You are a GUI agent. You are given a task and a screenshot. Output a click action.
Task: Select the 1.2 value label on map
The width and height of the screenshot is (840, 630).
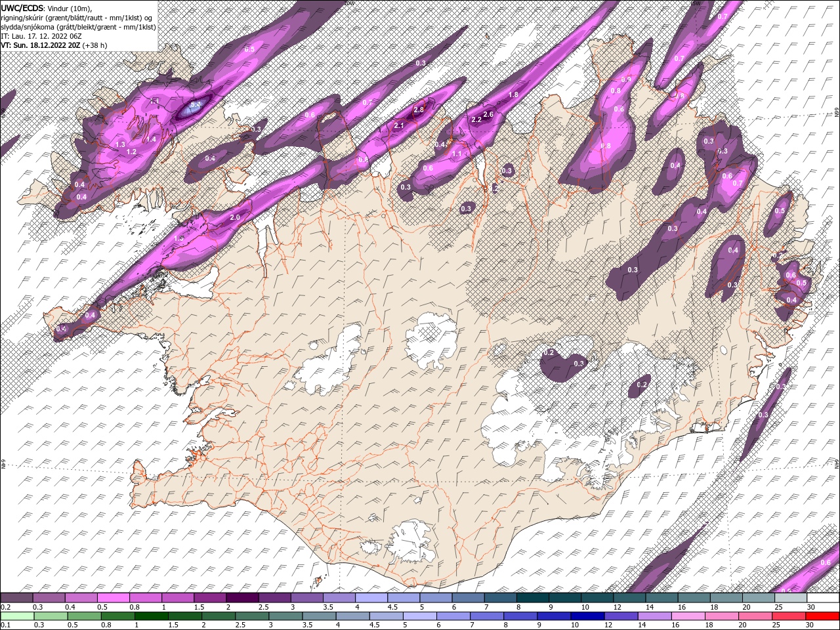click(131, 152)
